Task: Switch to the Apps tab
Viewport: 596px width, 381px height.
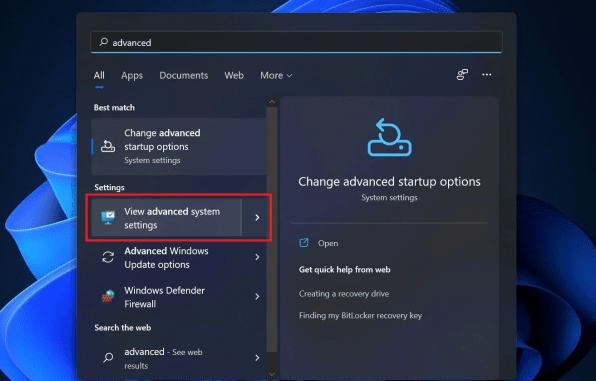Action: pyautogui.click(x=132, y=75)
